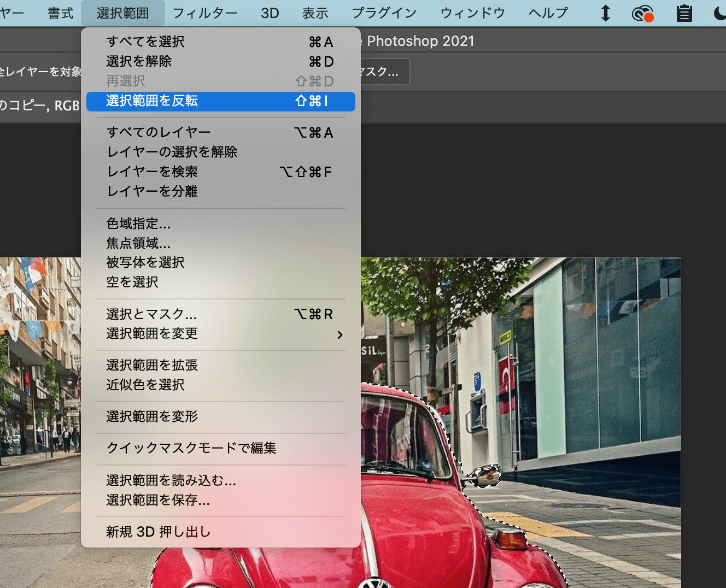Click the 選択範囲を変更 menu entry
726x588 pixels.
click(221, 334)
